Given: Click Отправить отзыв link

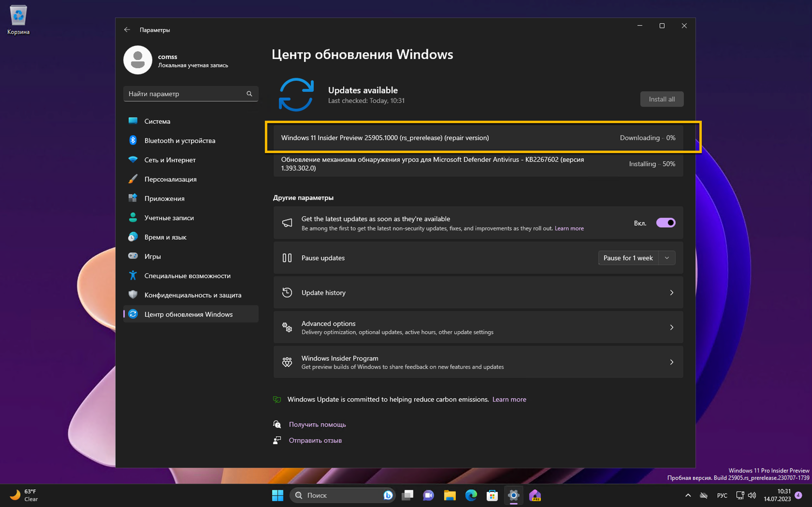Looking at the screenshot, I should pos(315,440).
